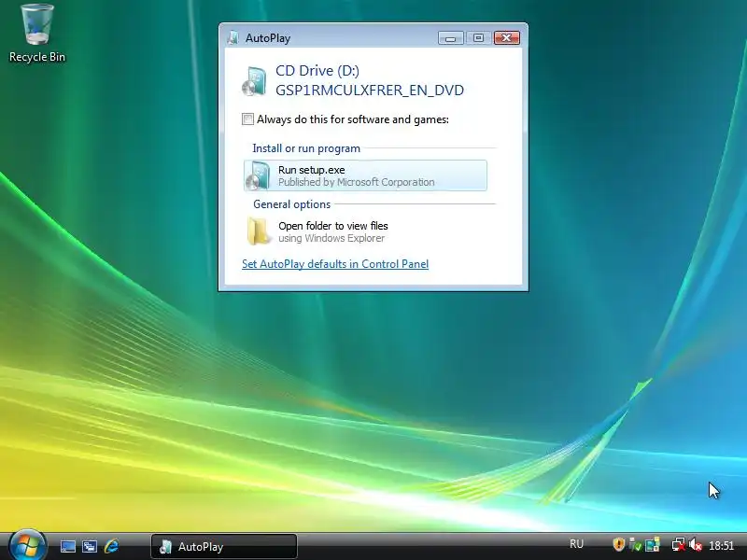The height and width of the screenshot is (560, 747).
Task: Maximize the AutoPlay window
Action: click(478, 38)
